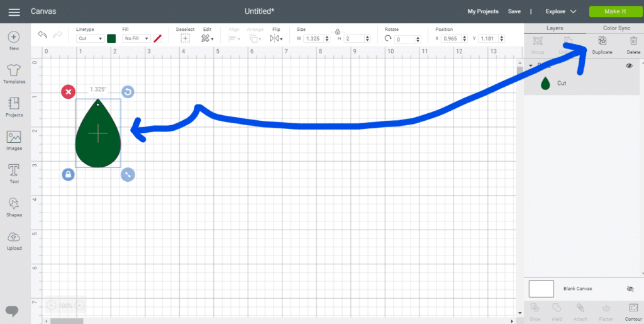Select the Text tool
The width and height of the screenshot is (644, 324).
coord(14,173)
